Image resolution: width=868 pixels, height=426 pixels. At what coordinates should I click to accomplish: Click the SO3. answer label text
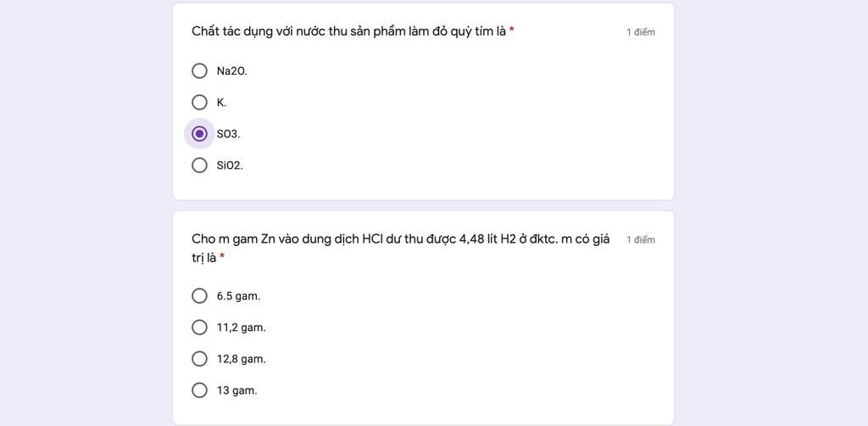coord(228,134)
